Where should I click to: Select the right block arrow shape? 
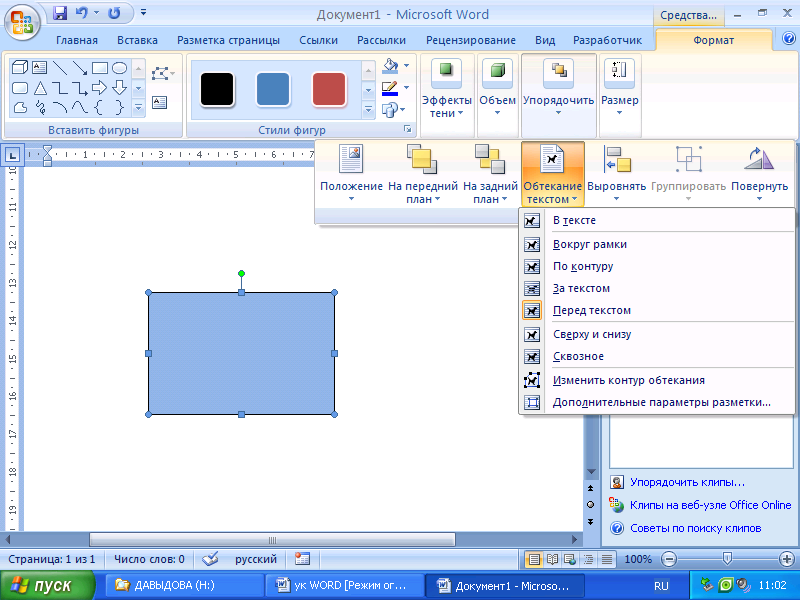coord(99,88)
